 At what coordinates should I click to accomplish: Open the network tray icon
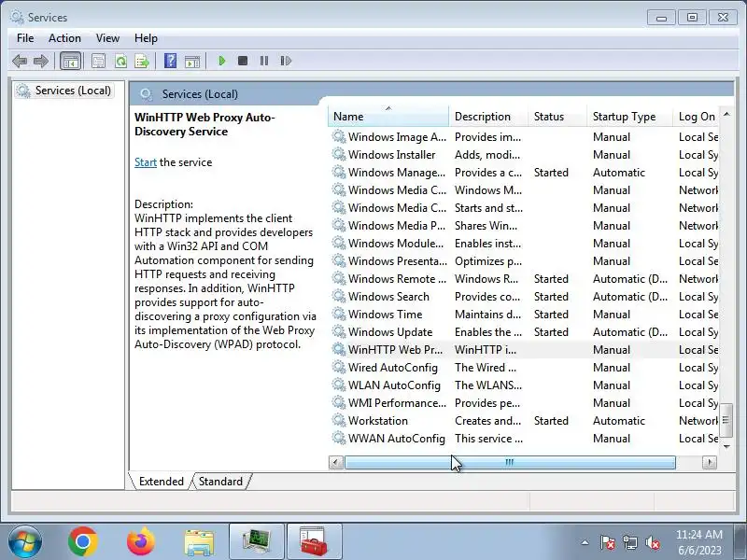tap(629, 542)
